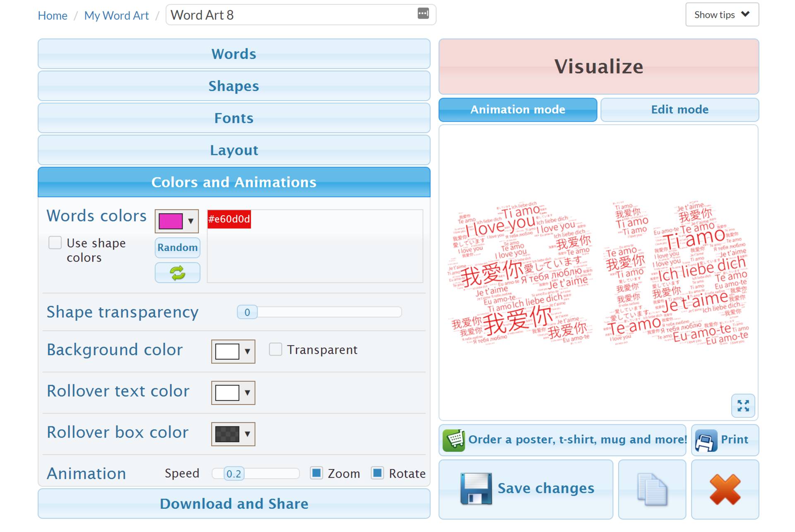Click the floppy disk Save changes icon

pyautogui.click(x=476, y=489)
